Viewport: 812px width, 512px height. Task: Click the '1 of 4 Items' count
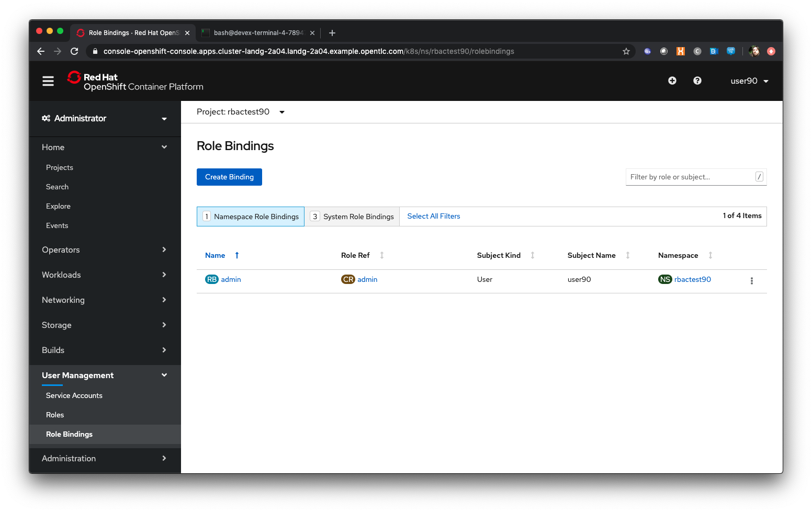[742, 215]
